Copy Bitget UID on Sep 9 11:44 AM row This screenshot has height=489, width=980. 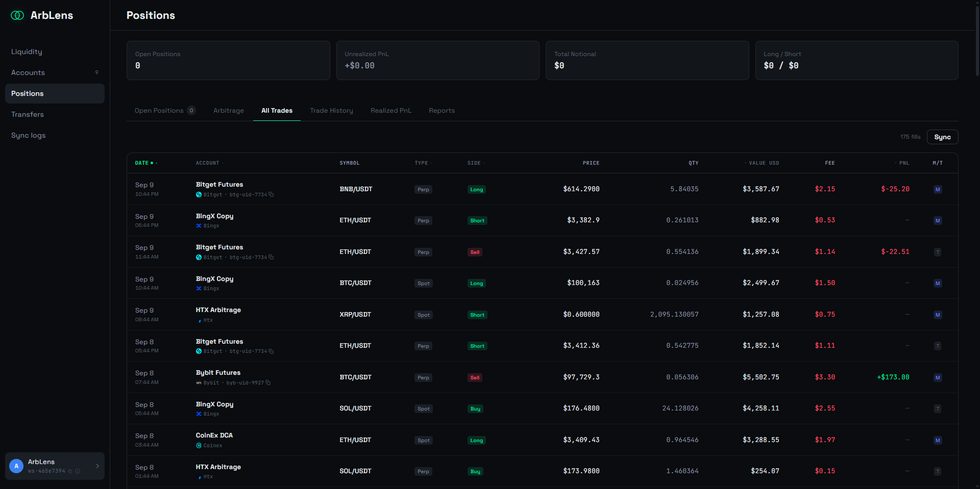coord(271,257)
